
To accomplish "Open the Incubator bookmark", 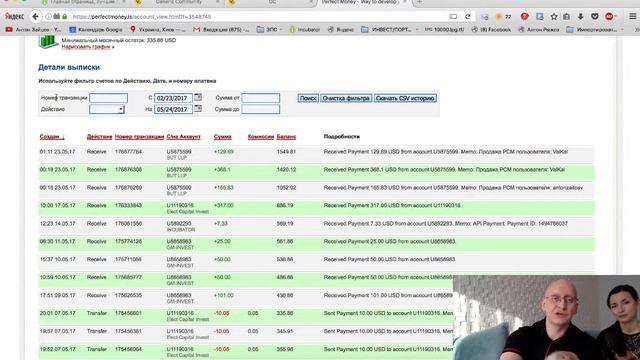I will (x=304, y=29).
